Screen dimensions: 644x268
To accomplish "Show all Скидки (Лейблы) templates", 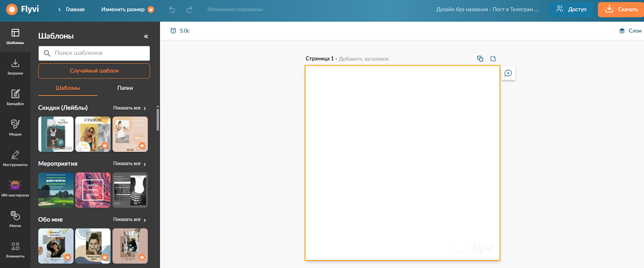I will (x=130, y=108).
